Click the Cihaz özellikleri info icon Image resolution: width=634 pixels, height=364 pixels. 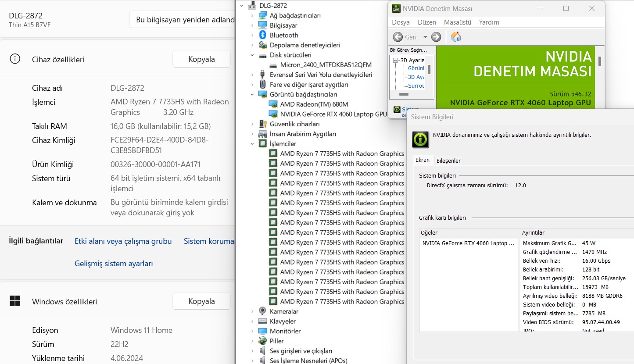(15, 59)
